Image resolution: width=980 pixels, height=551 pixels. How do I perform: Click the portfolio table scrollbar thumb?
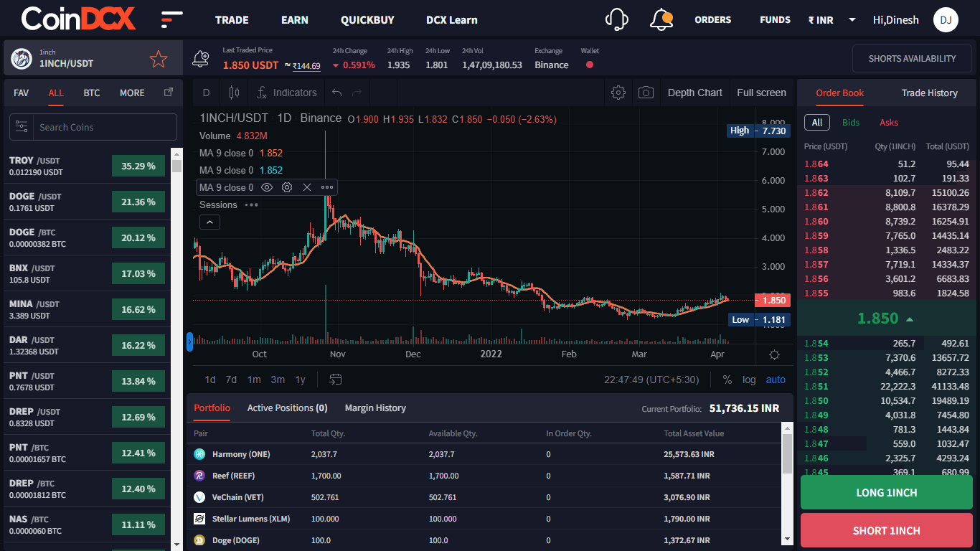787,453
